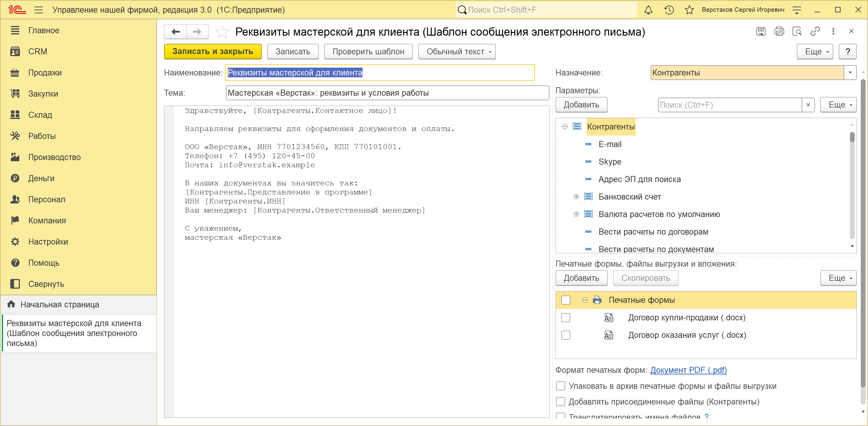Select the E-mail parameter

pyautogui.click(x=610, y=144)
